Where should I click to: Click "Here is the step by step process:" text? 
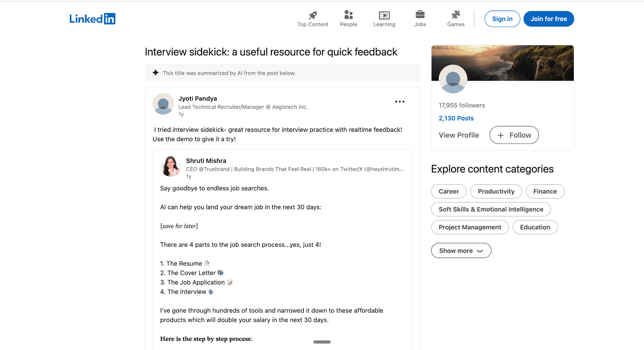206,339
